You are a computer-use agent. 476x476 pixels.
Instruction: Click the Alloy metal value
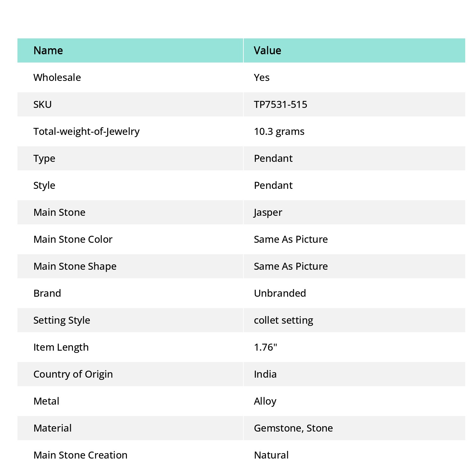(x=265, y=401)
